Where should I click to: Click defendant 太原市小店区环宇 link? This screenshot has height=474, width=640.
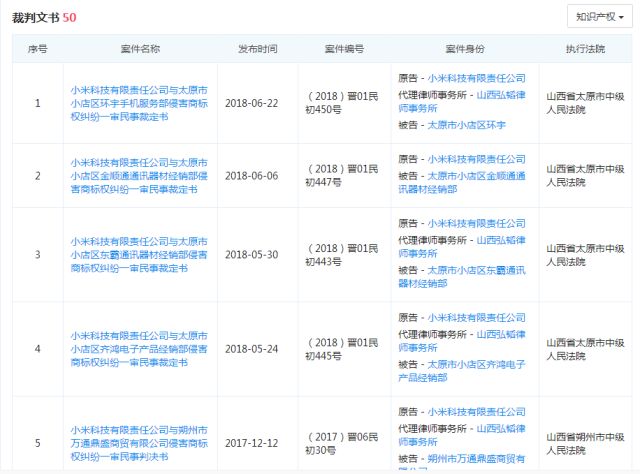point(466,125)
